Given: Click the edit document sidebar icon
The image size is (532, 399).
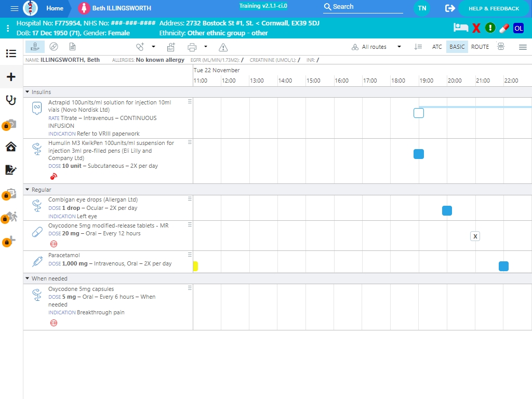Looking at the screenshot, I should 11,170.
